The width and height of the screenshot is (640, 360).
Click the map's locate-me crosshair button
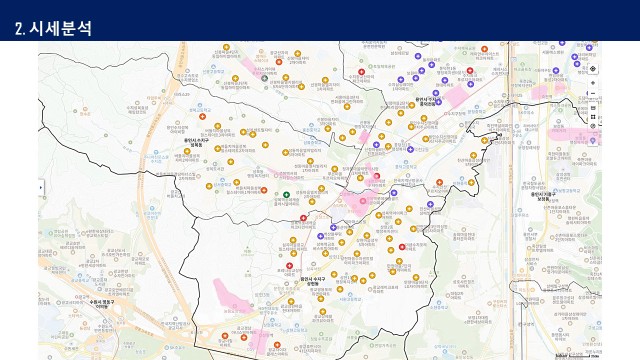[593, 69]
